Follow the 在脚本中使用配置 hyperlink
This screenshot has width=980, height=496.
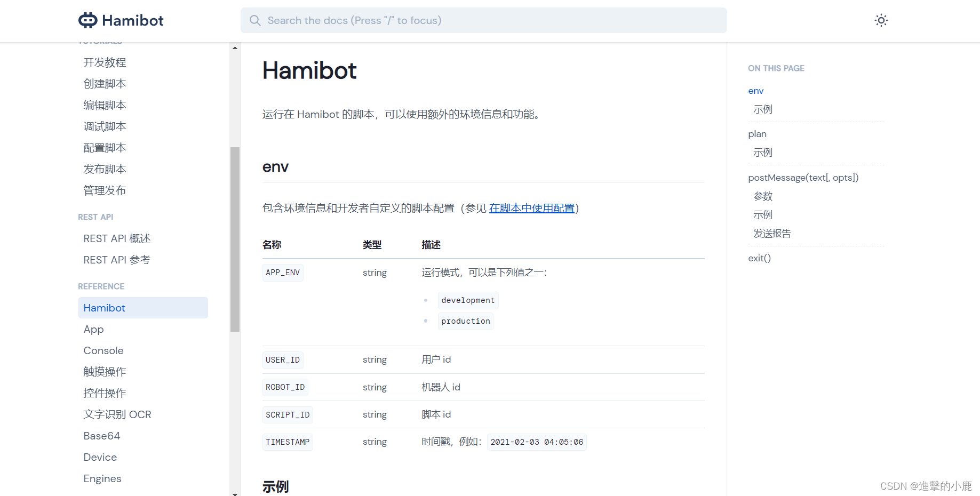[531, 208]
